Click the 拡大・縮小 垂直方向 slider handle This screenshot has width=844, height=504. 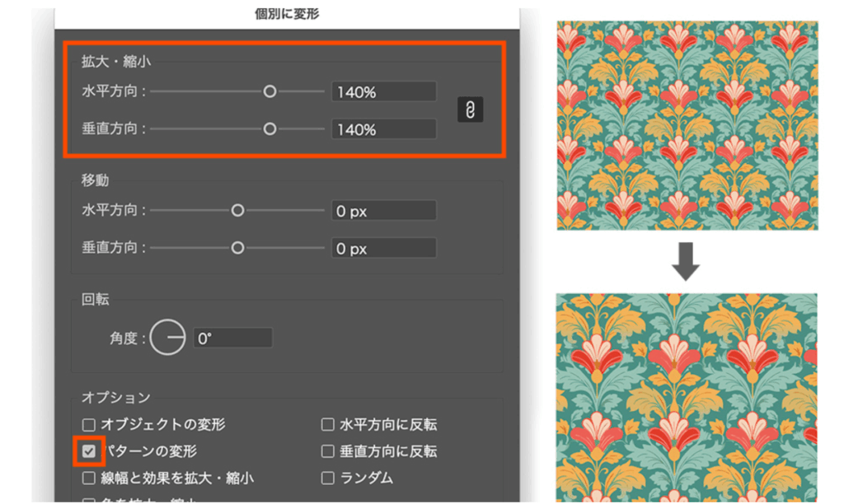pos(270,129)
